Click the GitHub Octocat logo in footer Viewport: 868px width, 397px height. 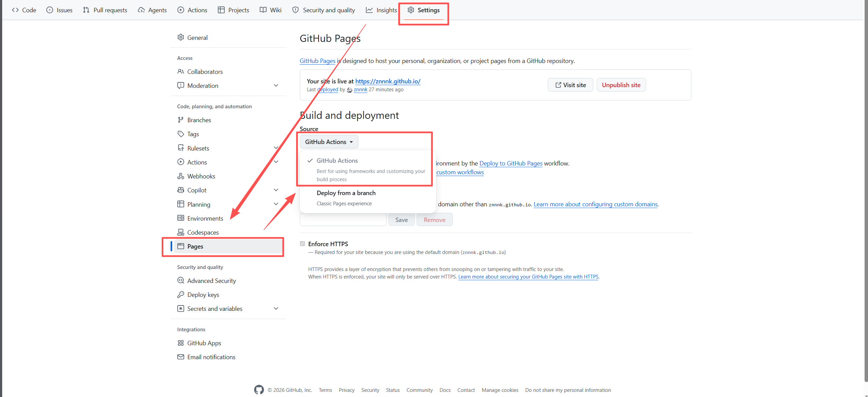(x=259, y=390)
